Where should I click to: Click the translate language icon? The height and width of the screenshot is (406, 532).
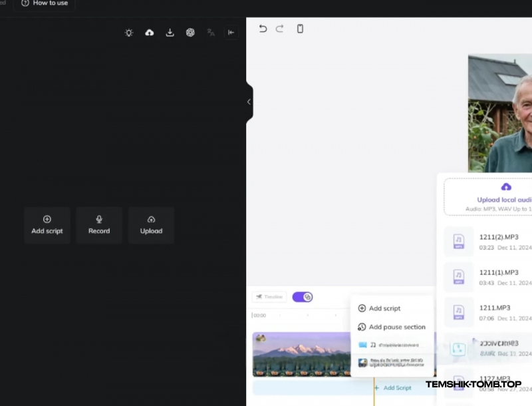click(x=211, y=33)
